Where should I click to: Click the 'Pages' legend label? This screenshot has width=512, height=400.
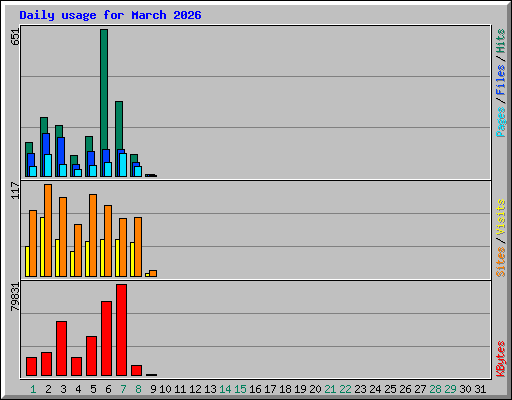(501, 122)
